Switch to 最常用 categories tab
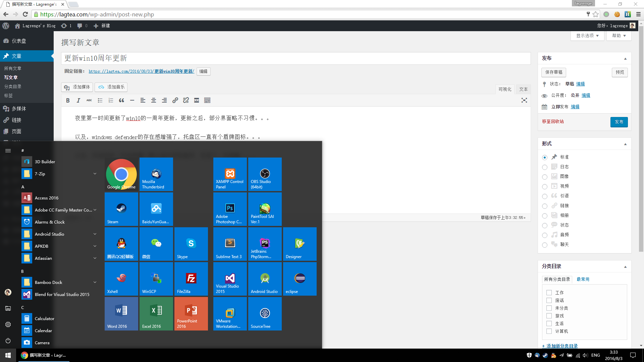 click(583, 279)
